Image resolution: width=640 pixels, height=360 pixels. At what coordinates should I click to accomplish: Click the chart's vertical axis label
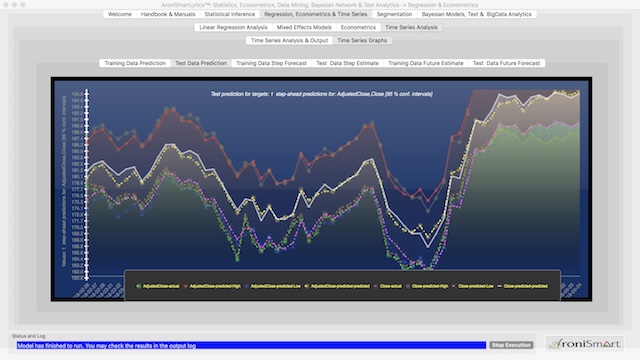coord(64,182)
